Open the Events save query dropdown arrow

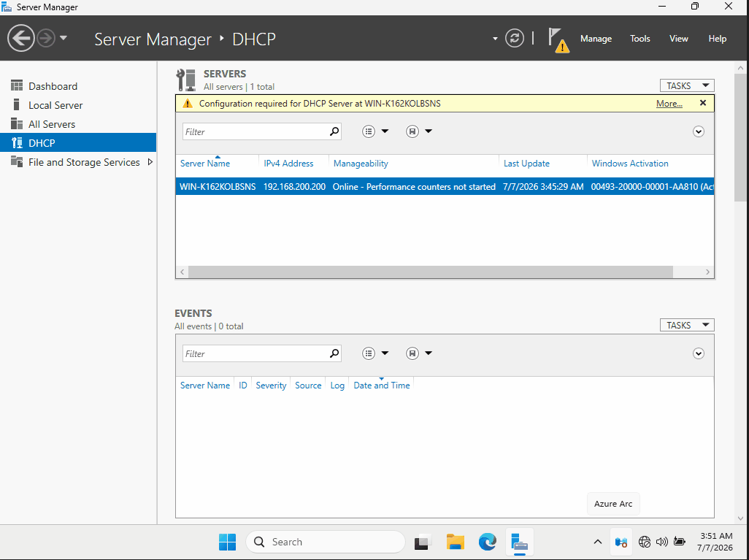429,353
